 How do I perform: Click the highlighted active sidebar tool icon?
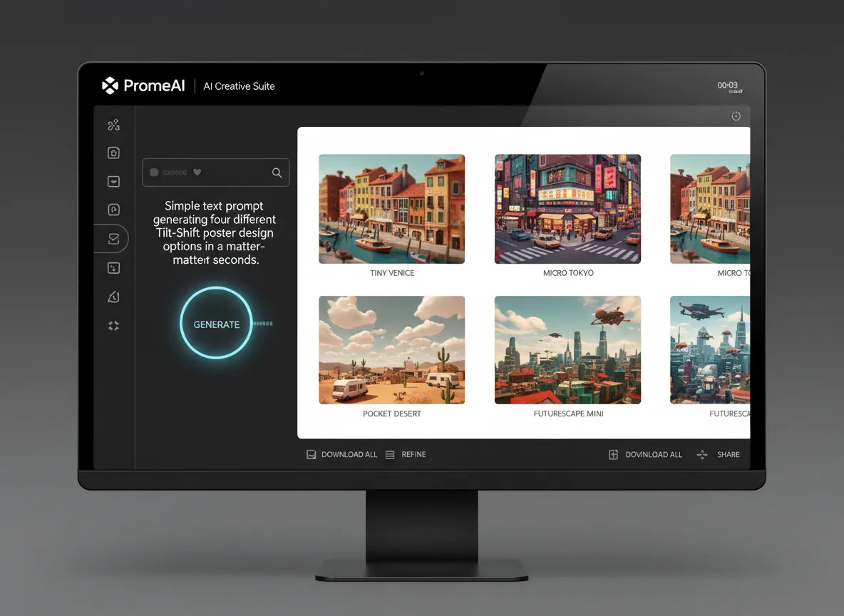coord(113,239)
